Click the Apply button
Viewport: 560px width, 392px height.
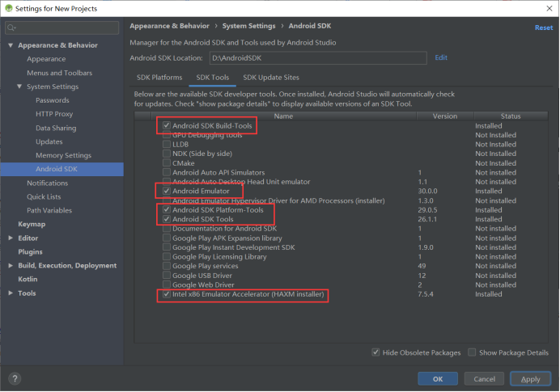point(530,379)
